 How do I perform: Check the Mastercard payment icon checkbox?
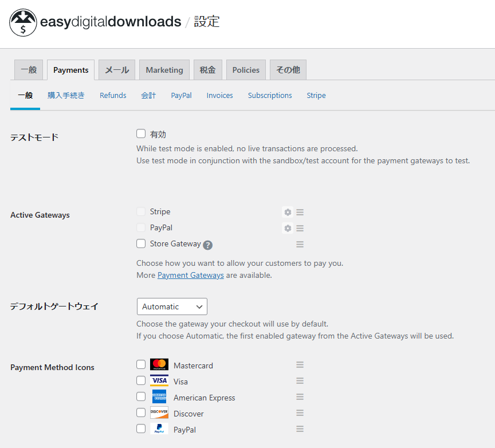[140, 364]
